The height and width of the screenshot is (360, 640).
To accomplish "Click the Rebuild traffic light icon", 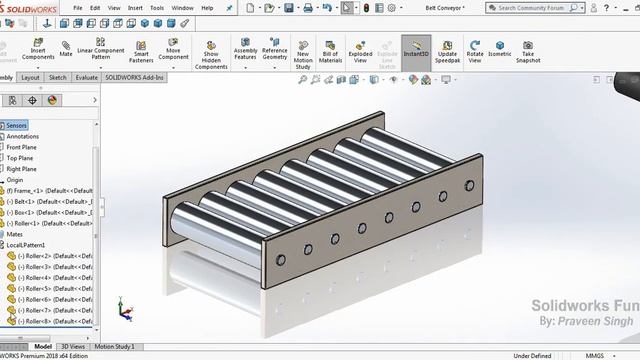I will (x=366, y=8).
